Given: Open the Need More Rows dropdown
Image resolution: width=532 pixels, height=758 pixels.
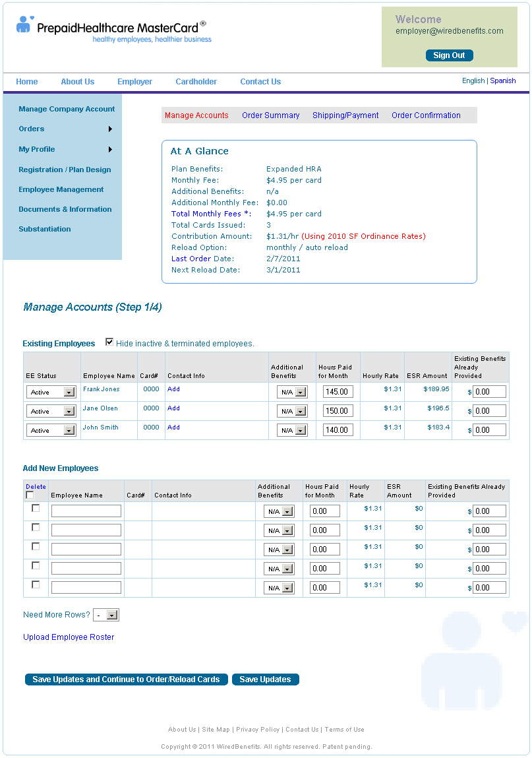Looking at the screenshot, I should coord(106,615).
